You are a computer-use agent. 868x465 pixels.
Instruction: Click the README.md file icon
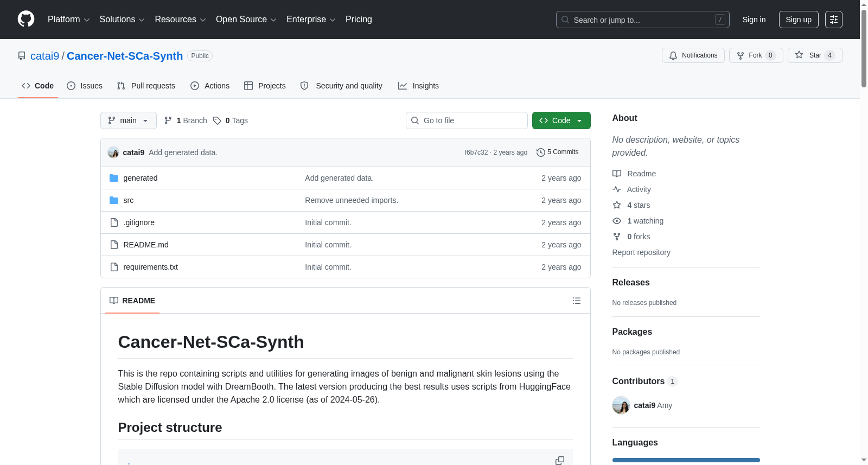click(x=114, y=245)
